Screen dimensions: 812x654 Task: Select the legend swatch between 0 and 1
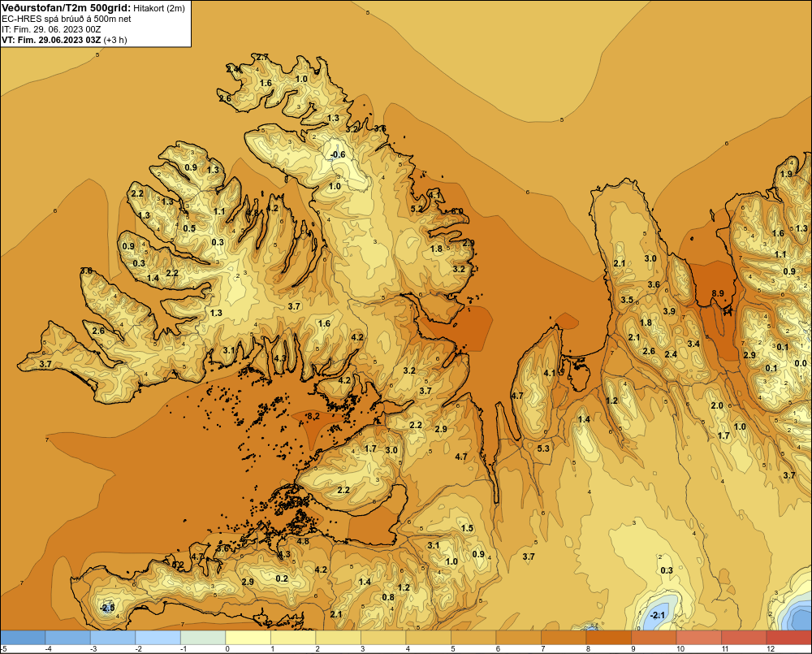click(x=248, y=638)
